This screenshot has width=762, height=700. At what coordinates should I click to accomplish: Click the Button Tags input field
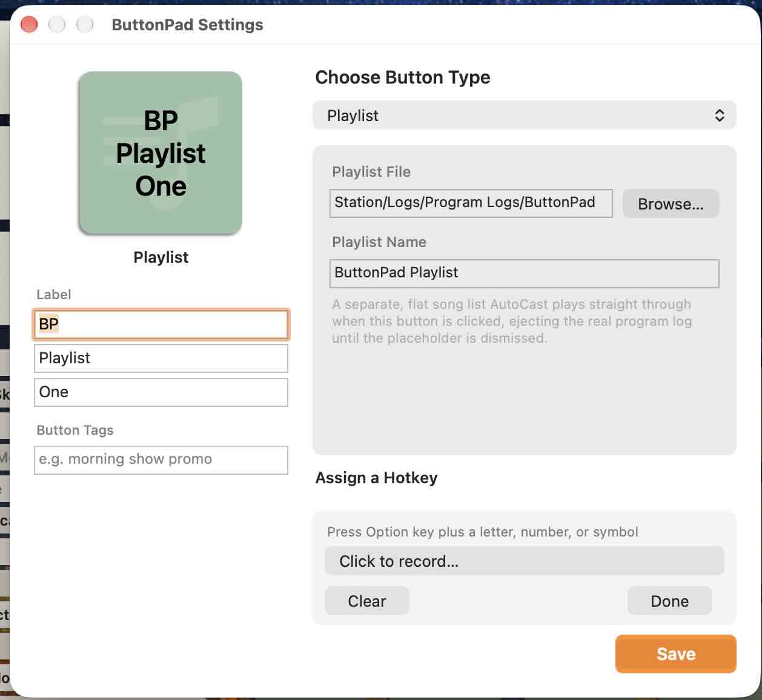(x=161, y=460)
